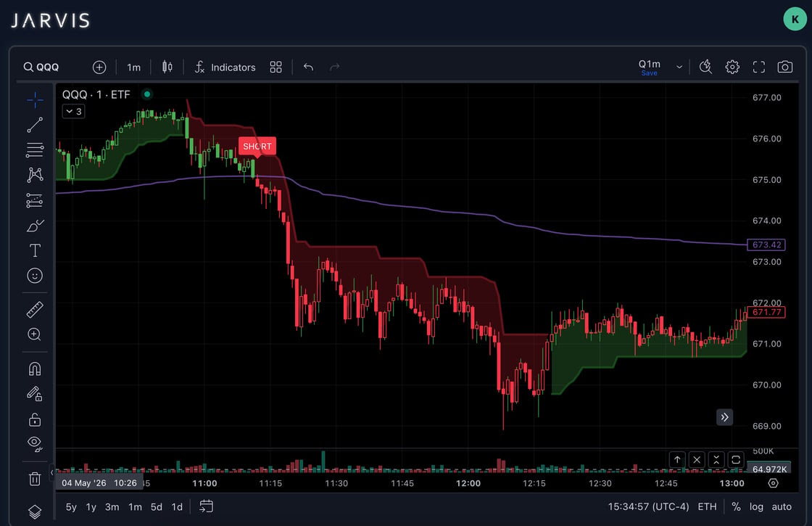The height and width of the screenshot is (526, 812).
Task: Open the K user profile avatar
Action: (795, 19)
